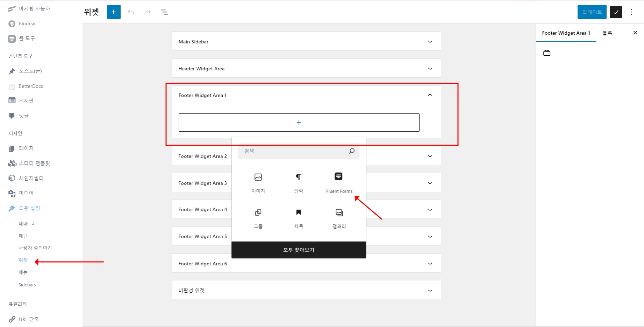
Task: Open the list view outline
Action: (165, 12)
